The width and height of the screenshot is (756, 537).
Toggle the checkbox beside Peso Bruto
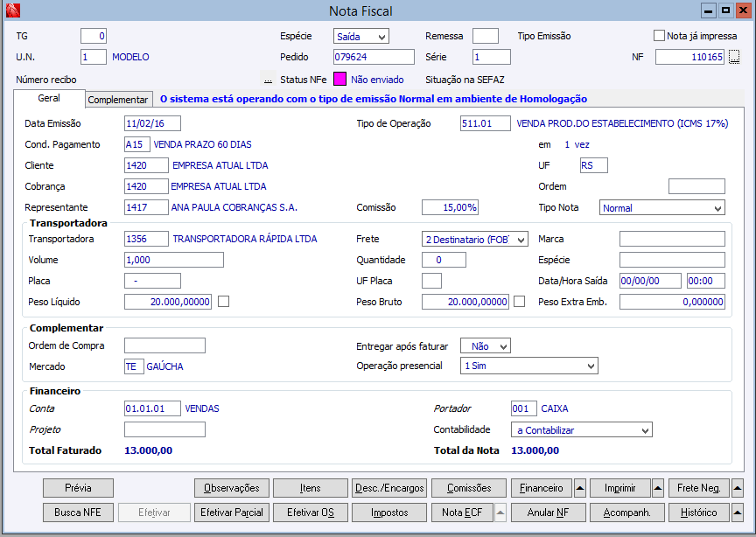point(520,302)
